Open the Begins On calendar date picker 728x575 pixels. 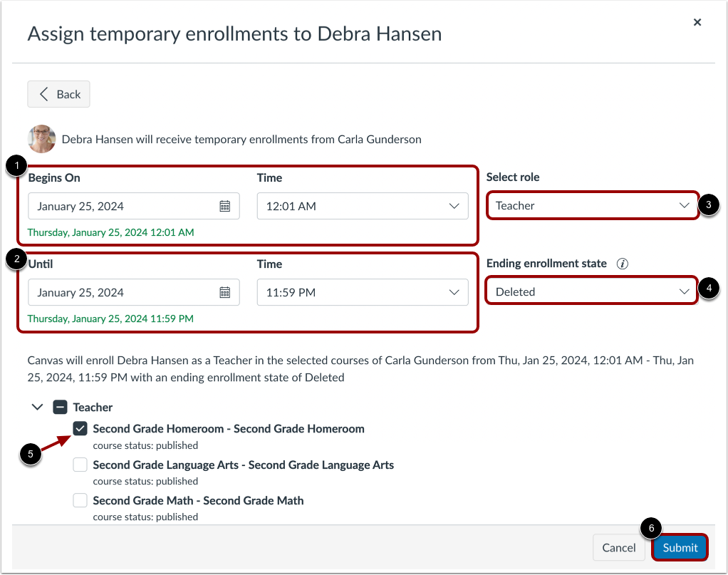click(x=225, y=206)
